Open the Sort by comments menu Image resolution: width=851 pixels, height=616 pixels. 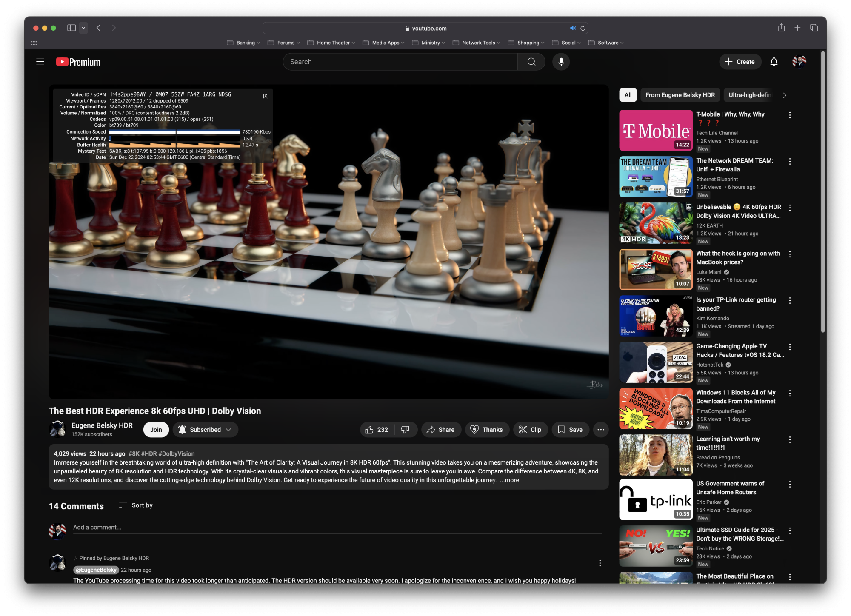click(x=136, y=505)
